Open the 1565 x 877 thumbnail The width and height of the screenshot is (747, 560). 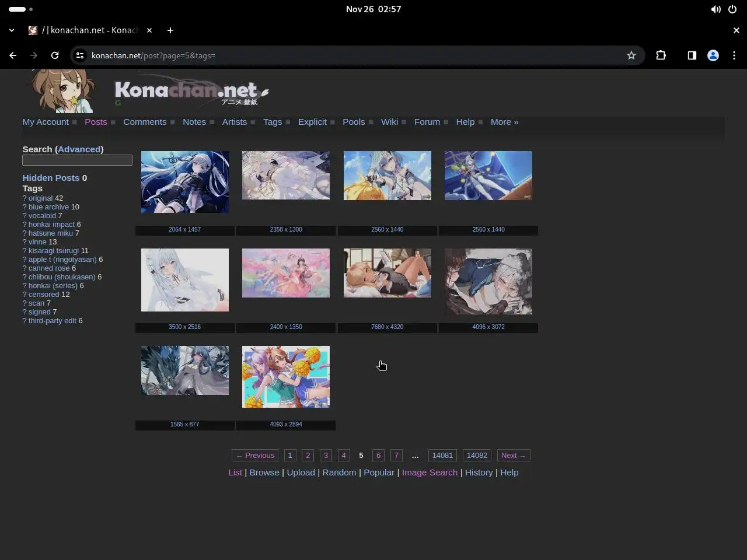185,370
